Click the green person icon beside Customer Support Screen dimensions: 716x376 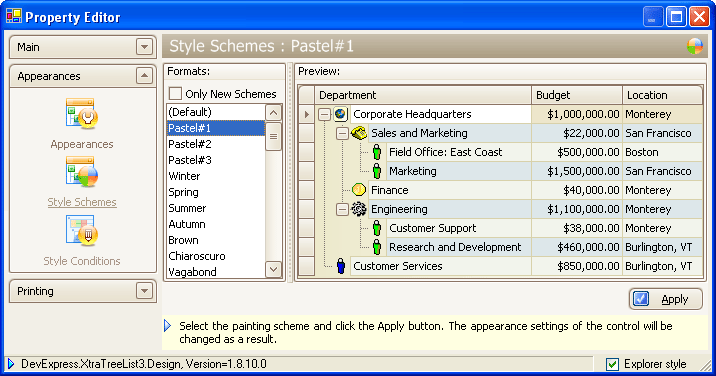tap(377, 228)
